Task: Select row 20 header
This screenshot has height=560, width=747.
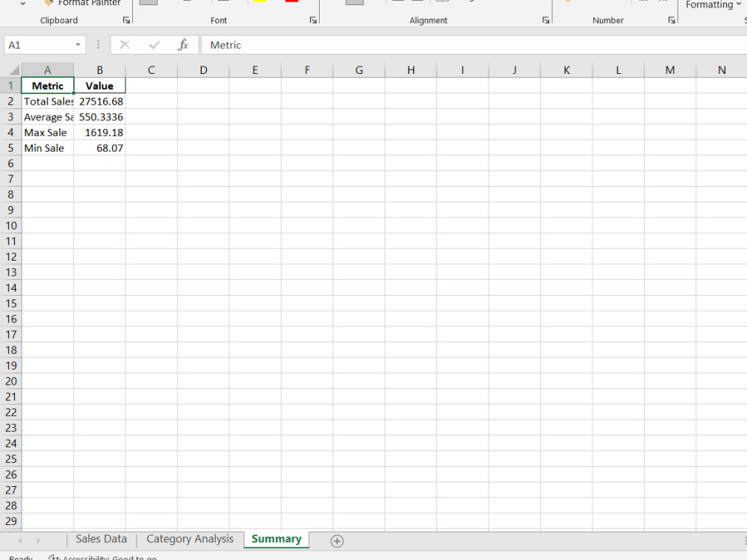Action: pos(10,382)
